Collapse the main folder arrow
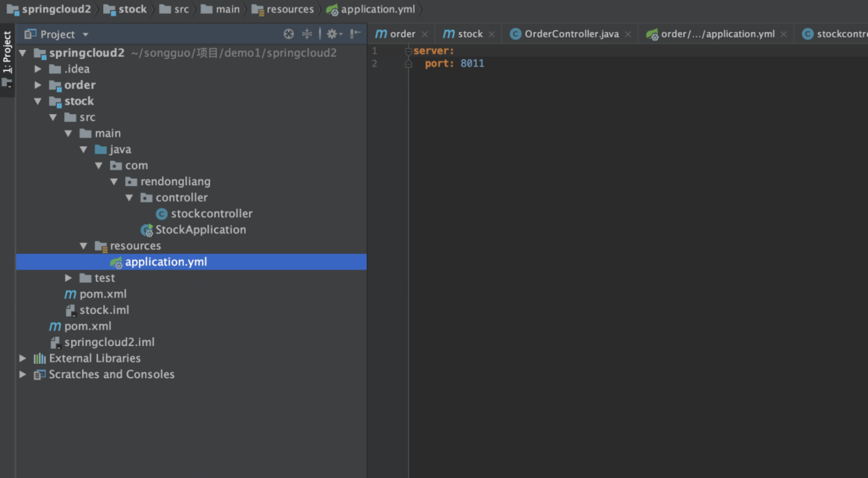This screenshot has width=868, height=478. point(68,133)
